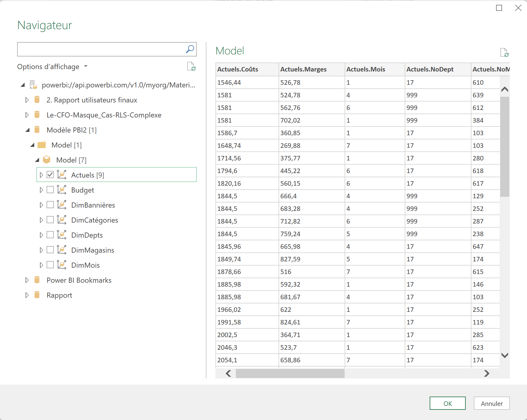527x420 pixels.
Task: Select the Le-CFO-Masque_Cas-RLS-Complexe dataset
Action: click(104, 115)
